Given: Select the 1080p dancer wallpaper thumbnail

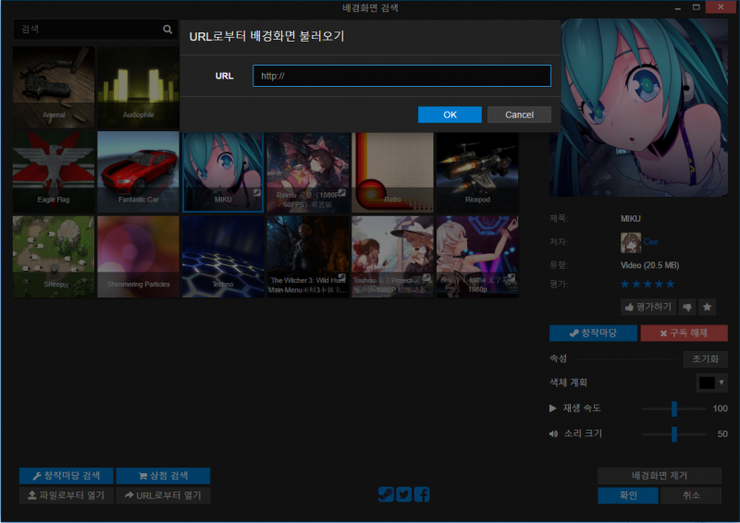Looking at the screenshot, I should tap(477, 257).
